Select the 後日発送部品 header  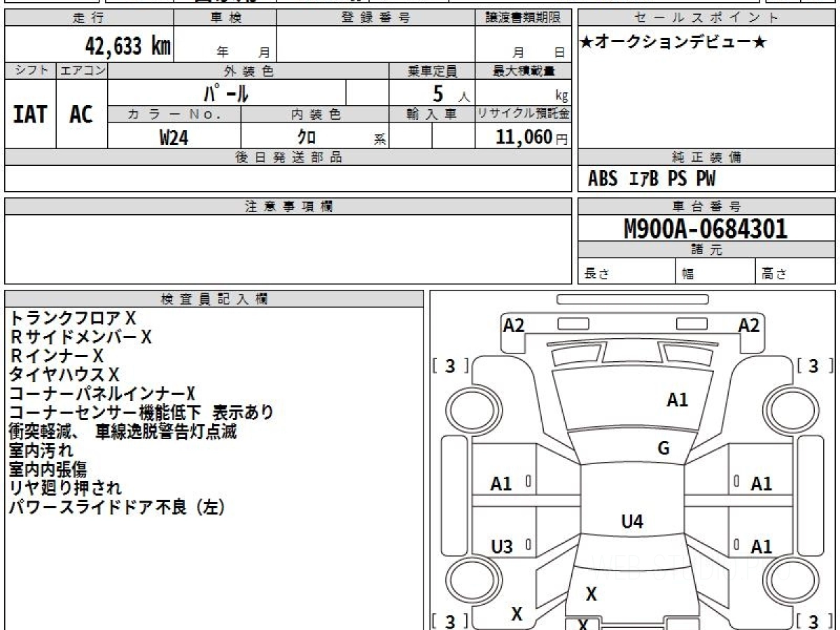click(x=288, y=157)
